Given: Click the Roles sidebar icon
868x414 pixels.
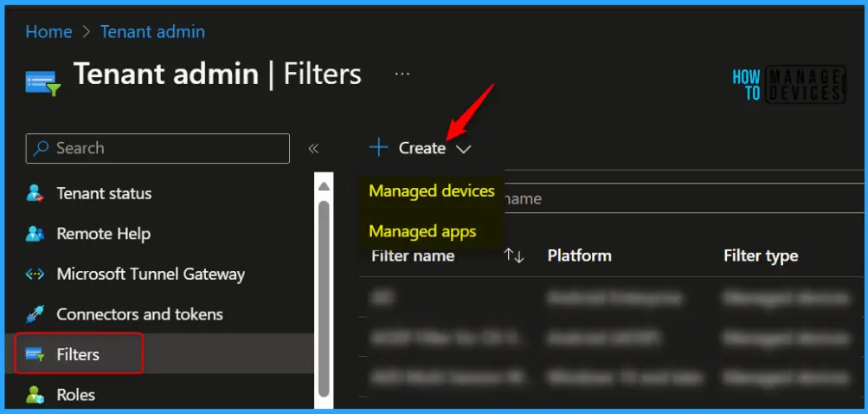Looking at the screenshot, I should [35, 395].
